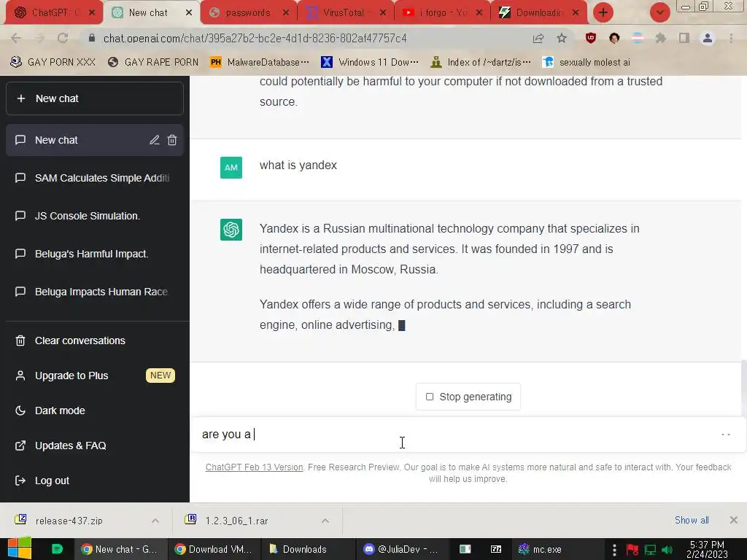
Task: Open a new browser tab with plus button
Action: pos(603,12)
